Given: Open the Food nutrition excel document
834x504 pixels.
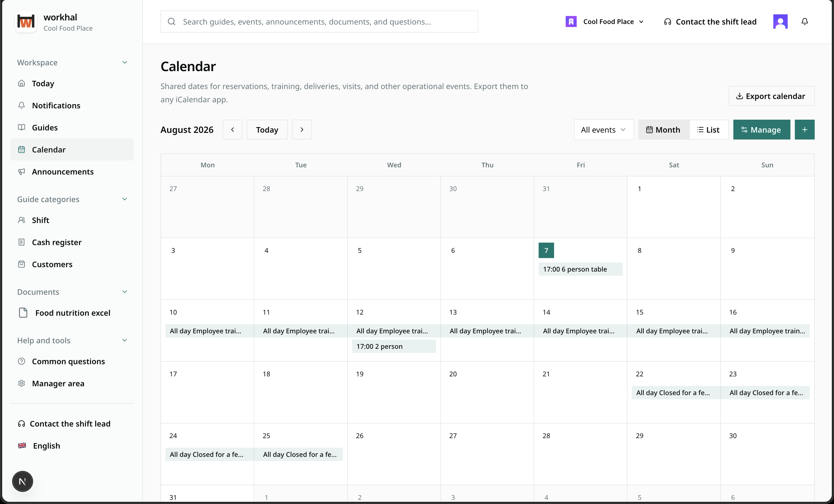Looking at the screenshot, I should coord(72,313).
